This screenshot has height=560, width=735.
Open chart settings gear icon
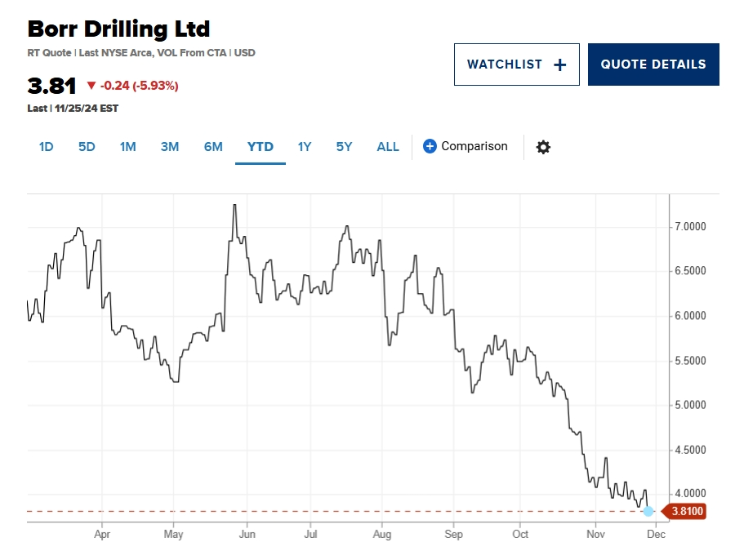click(x=543, y=147)
